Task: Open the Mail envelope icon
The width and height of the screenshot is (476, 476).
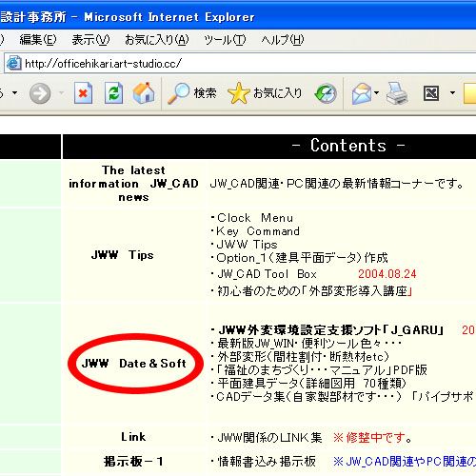Action: pos(362,93)
